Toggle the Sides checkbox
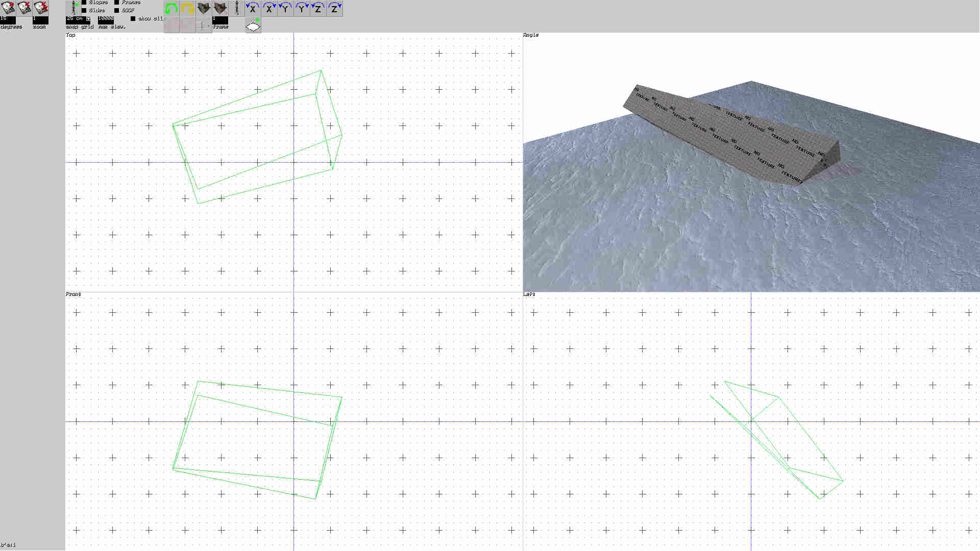The height and width of the screenshot is (551, 980). pyautogui.click(x=83, y=10)
